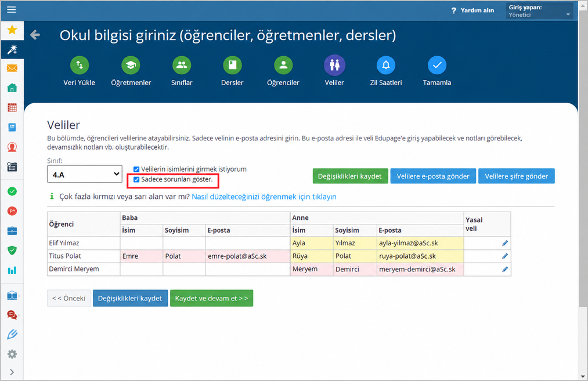This screenshot has height=381, width=588.
Task: Open the hamburger menu icon
Action: tap(11, 10)
